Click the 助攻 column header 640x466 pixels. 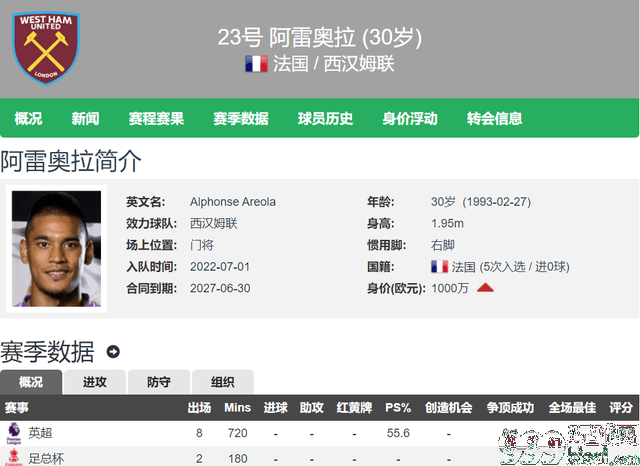tap(311, 408)
